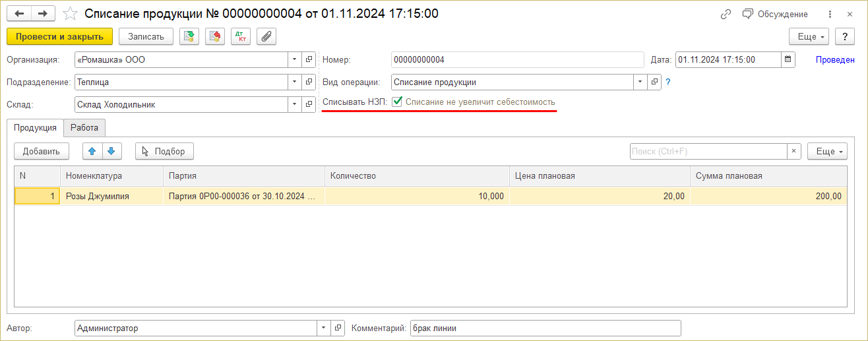Open the Склад item form icon

309,105
